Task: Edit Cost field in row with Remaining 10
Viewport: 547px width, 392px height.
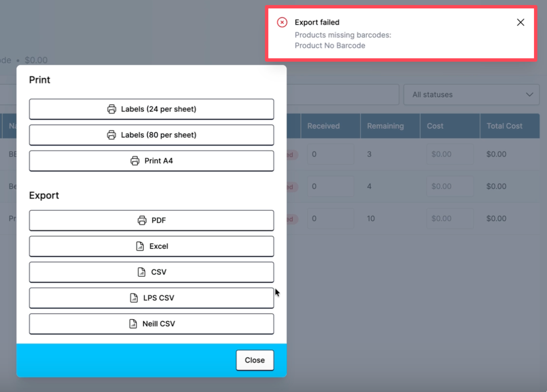Action: coord(450,218)
